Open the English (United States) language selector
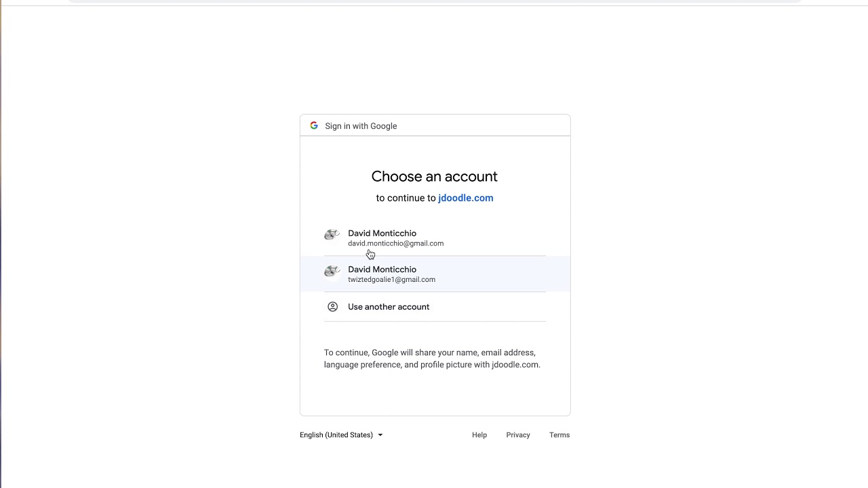 336,435
